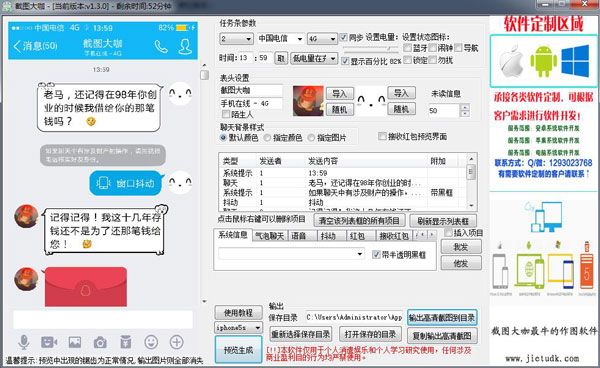600x368 pixels.
Task: Expand the 4G network type dropdown
Action: 322,39
